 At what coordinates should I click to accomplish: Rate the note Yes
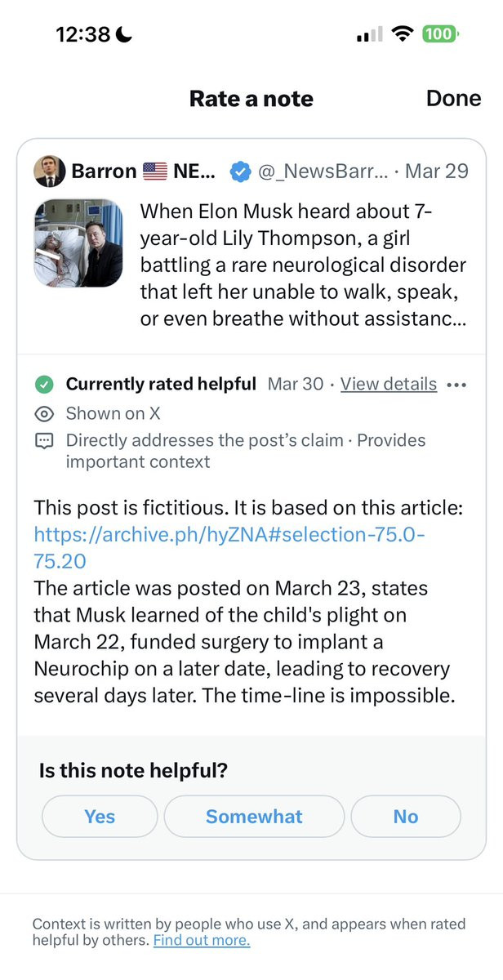100,817
